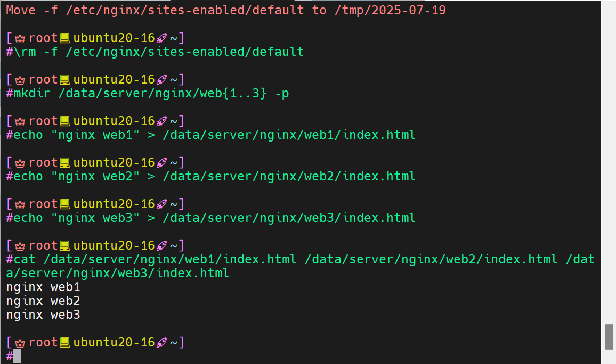Click rocket icon in prompt above web1 echo

coord(161,121)
